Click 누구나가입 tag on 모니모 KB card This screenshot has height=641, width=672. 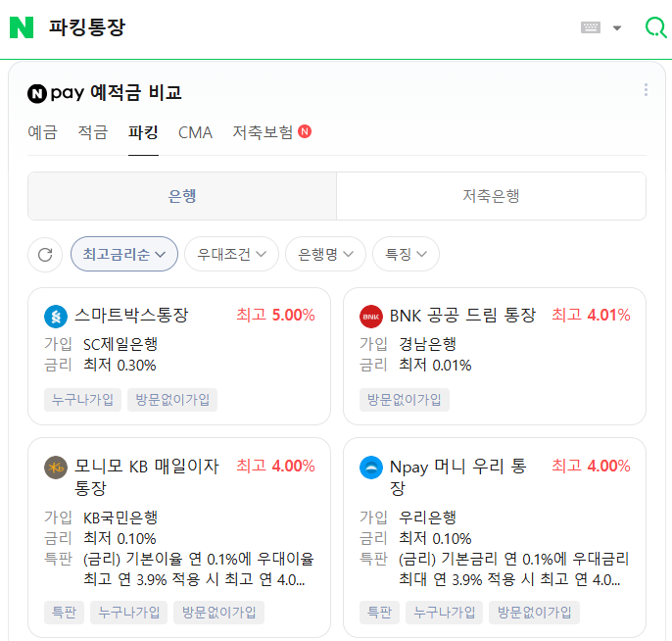point(128,613)
